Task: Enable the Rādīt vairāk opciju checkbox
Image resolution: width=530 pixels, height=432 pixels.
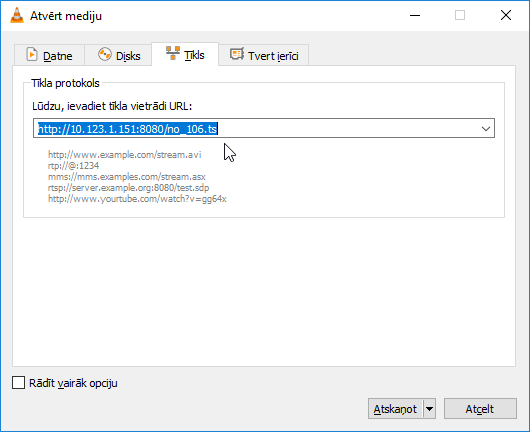Action: 18,383
